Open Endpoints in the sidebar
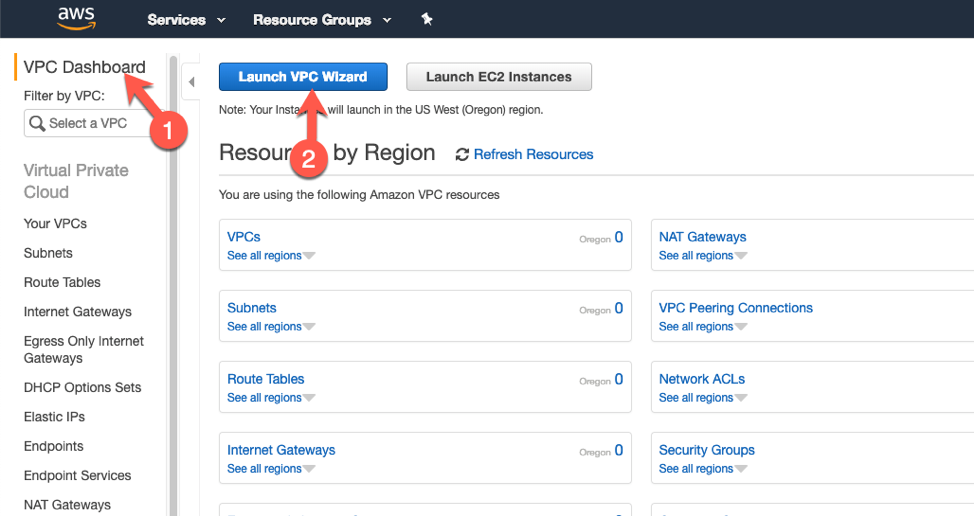 click(53, 446)
